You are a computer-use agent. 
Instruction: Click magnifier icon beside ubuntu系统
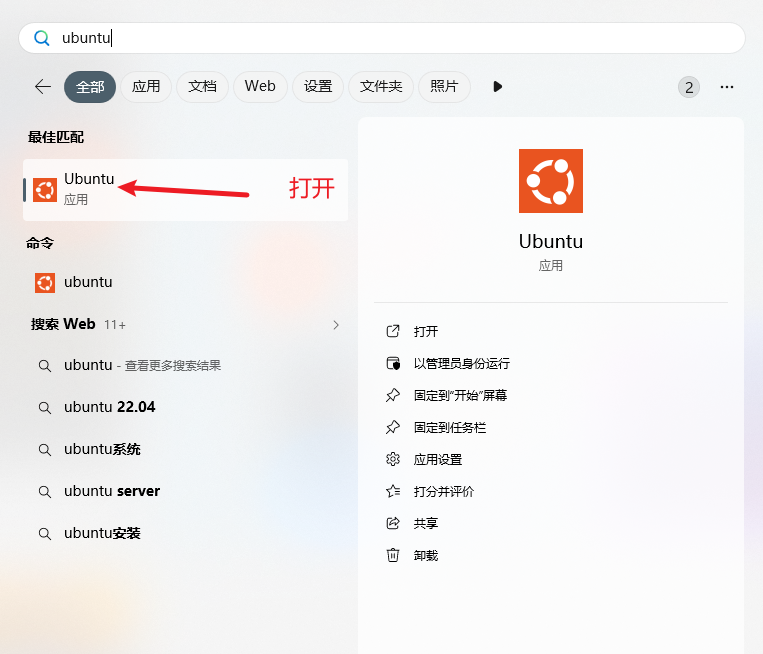click(x=45, y=450)
